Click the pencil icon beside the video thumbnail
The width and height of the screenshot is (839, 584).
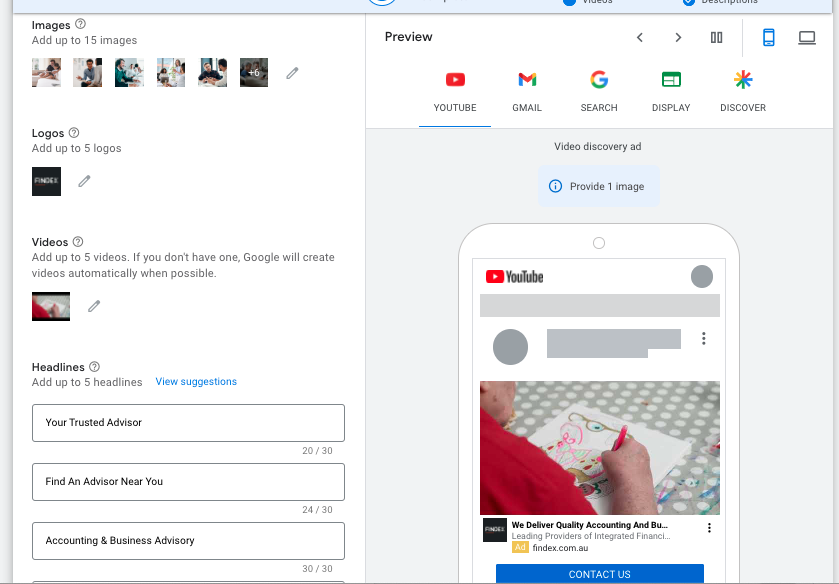click(94, 306)
